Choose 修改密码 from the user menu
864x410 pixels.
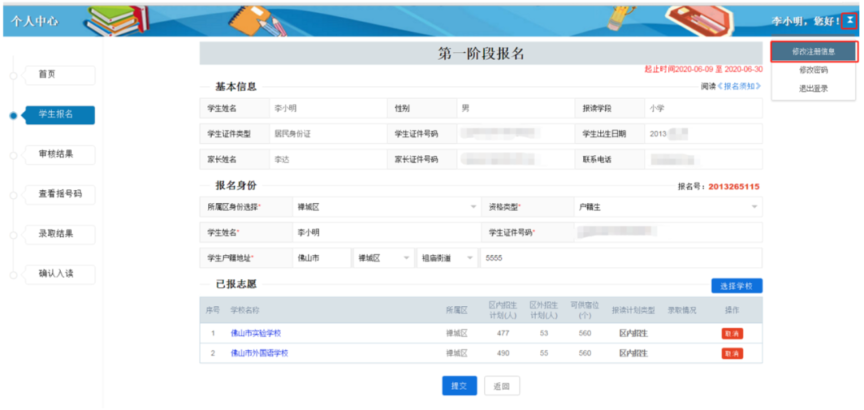[x=813, y=70]
